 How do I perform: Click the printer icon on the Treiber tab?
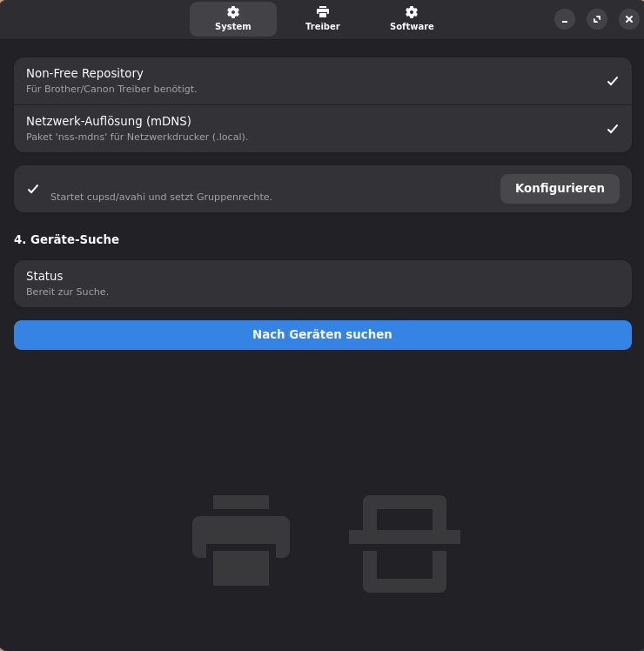pos(323,12)
